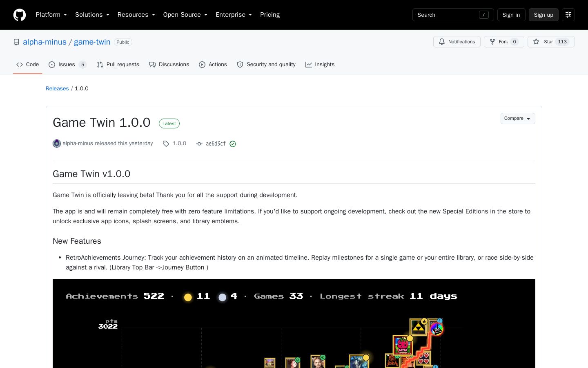Click the Sign in button
Viewport: 588px width, 368px height.
[511, 15]
